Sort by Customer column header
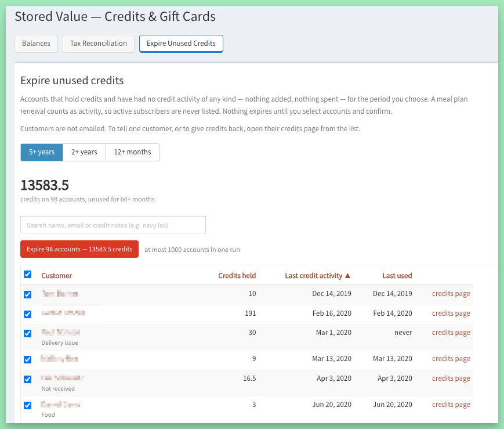The image size is (504, 429). click(57, 276)
